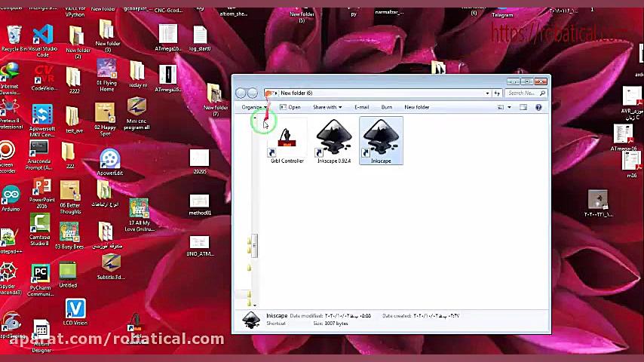The height and width of the screenshot is (362, 644).
Task: Select the highlighted Inkscape shortcut
Action: click(x=381, y=141)
